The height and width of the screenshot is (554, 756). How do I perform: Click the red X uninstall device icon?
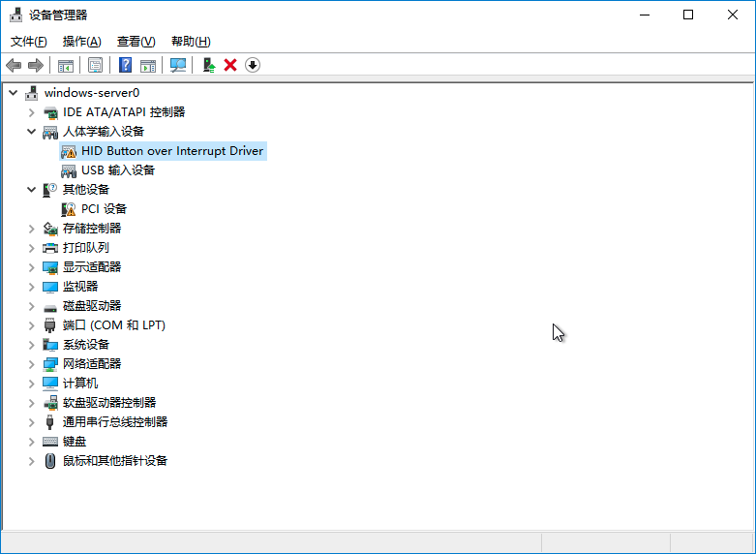click(x=230, y=65)
